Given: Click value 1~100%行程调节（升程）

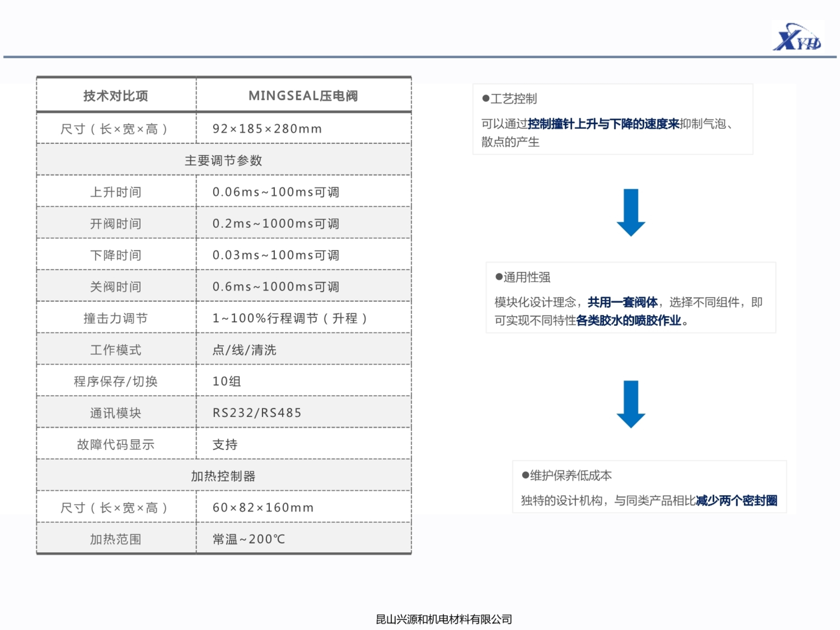Looking at the screenshot, I should [x=290, y=318].
